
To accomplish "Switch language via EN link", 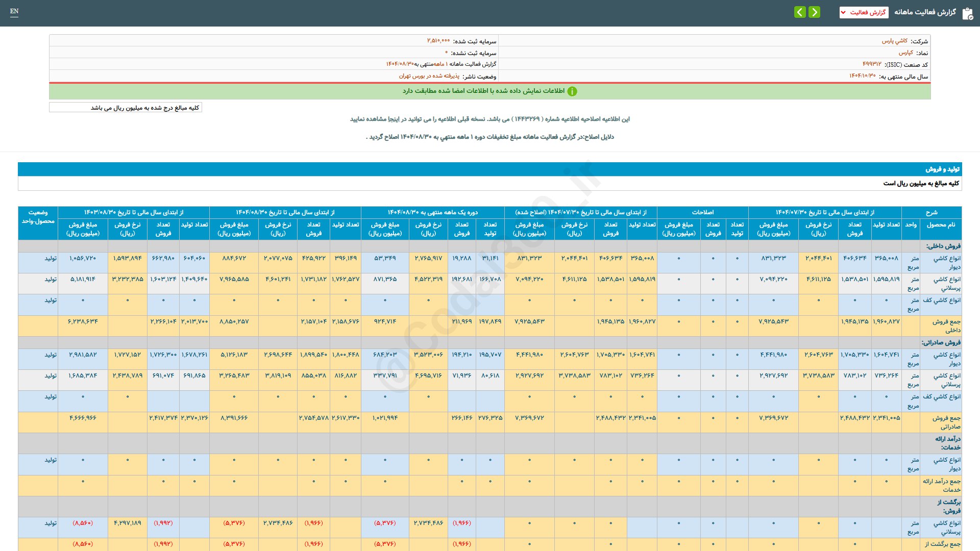I will tap(14, 11).
